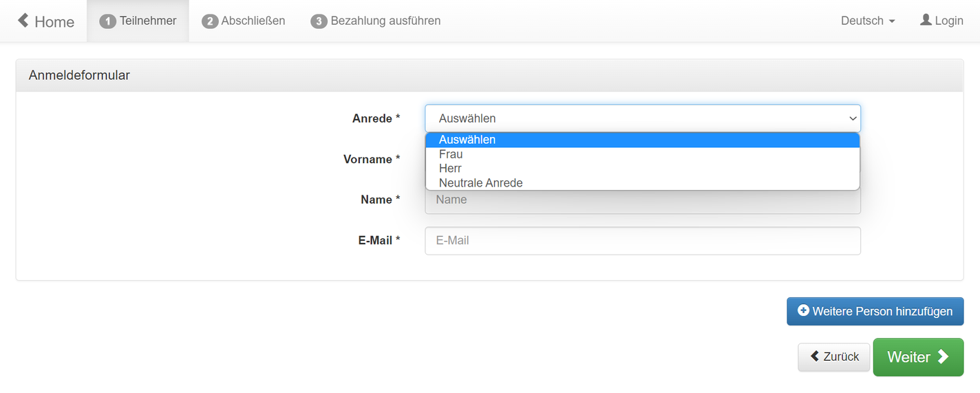Collapse the Anrede combo box arrow

click(x=853, y=118)
